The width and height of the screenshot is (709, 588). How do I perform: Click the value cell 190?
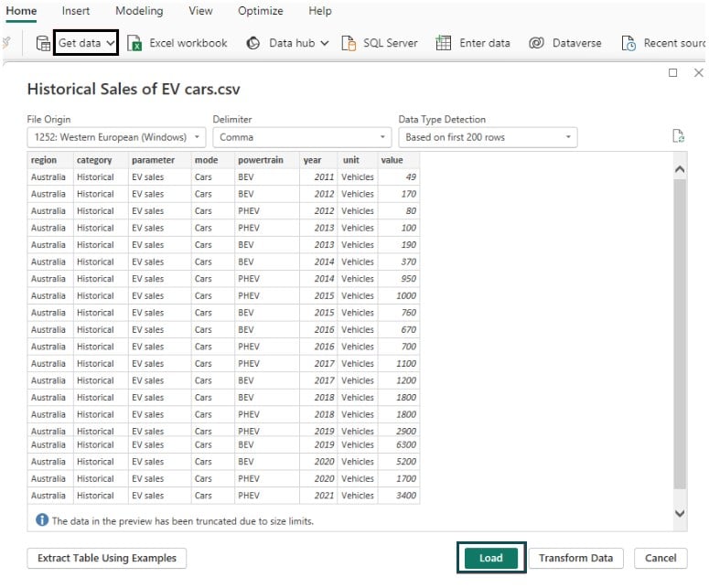click(x=399, y=245)
